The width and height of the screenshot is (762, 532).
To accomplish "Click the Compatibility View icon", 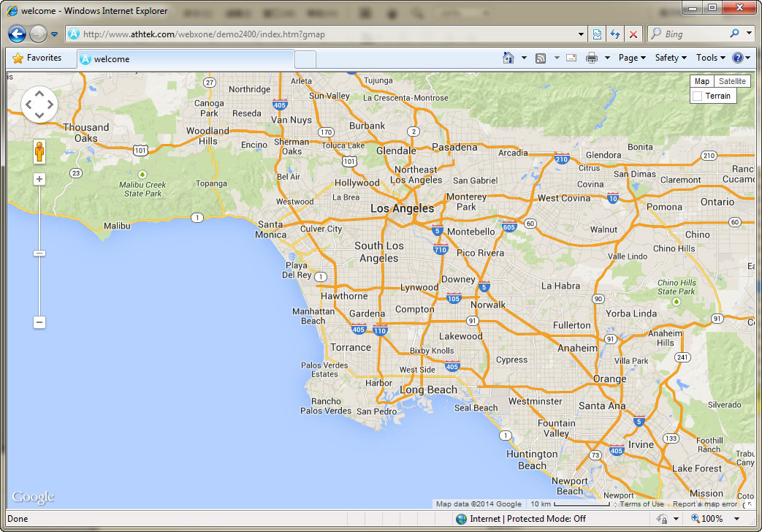I will tap(597, 34).
